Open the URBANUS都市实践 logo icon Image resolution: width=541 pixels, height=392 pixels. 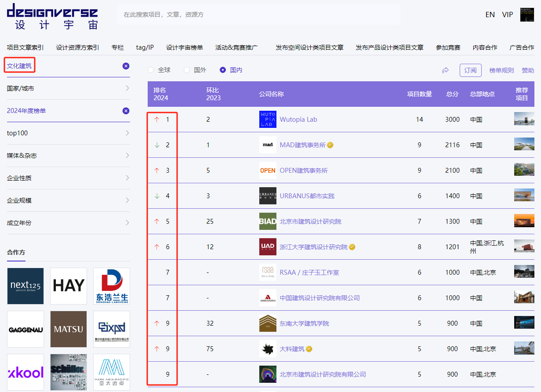coord(268,196)
